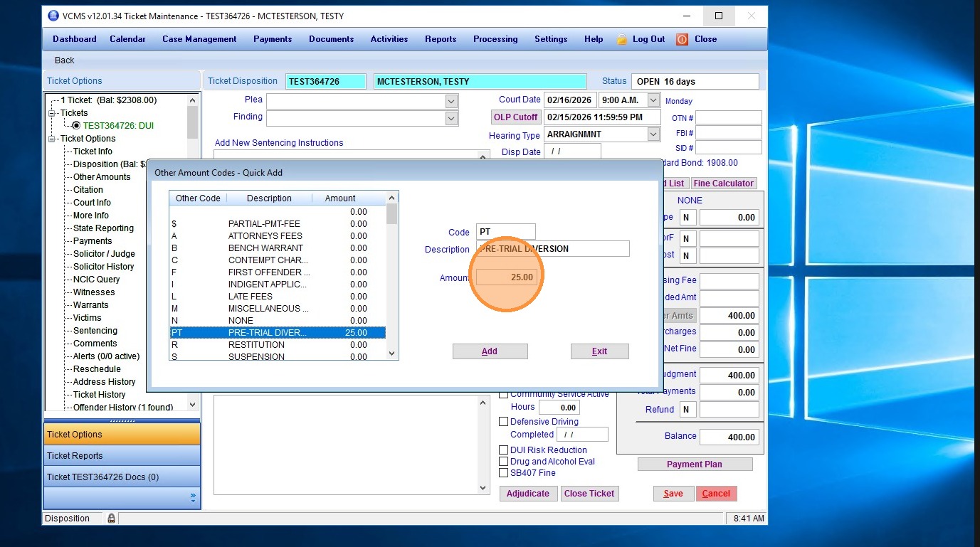Click the VCMS app icon in title bar
The width and height of the screenshot is (980, 547).
[x=53, y=16]
